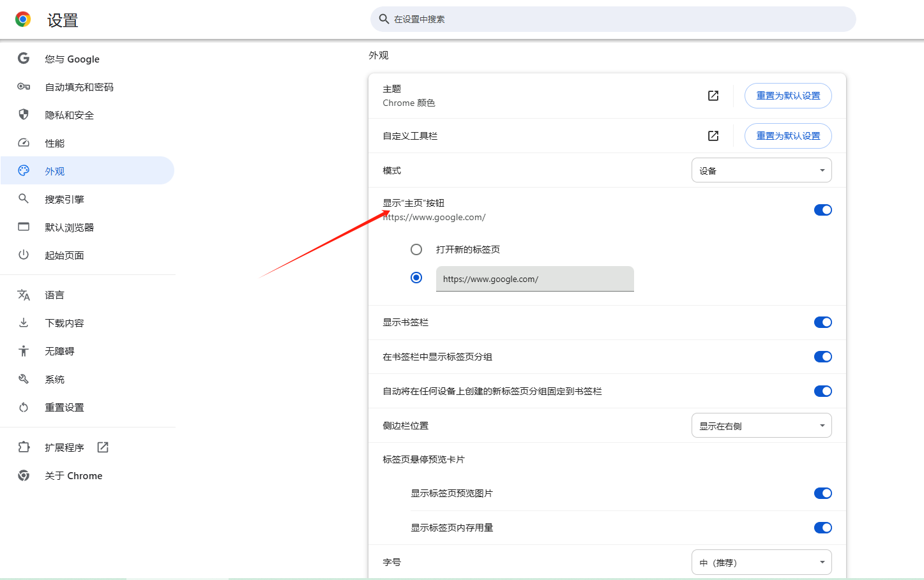Click the palette icon for appearance

[x=24, y=171]
